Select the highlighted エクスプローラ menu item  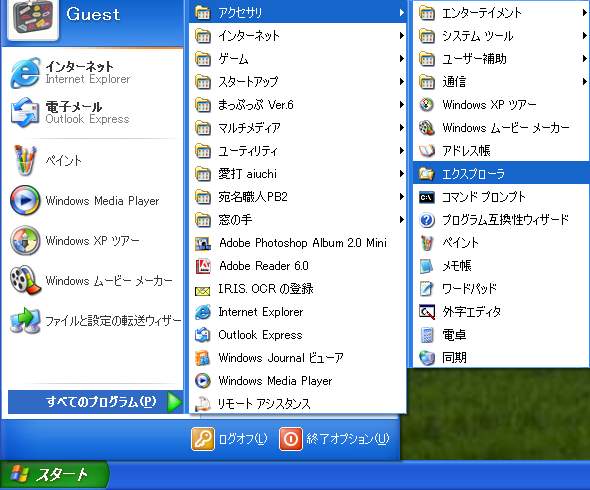pyautogui.click(x=500, y=173)
